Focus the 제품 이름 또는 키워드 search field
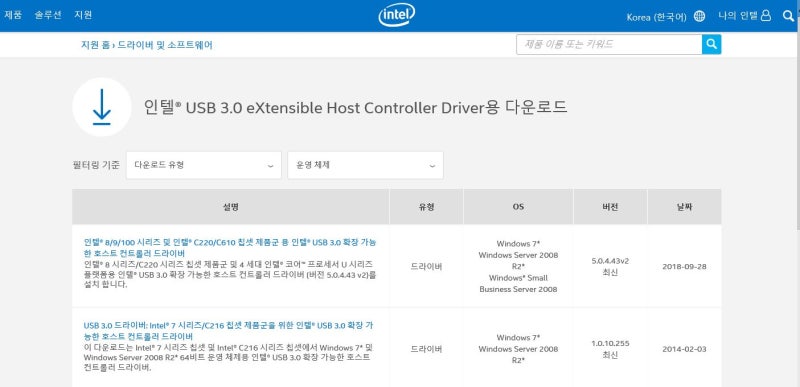This screenshot has width=800, height=387. point(609,44)
